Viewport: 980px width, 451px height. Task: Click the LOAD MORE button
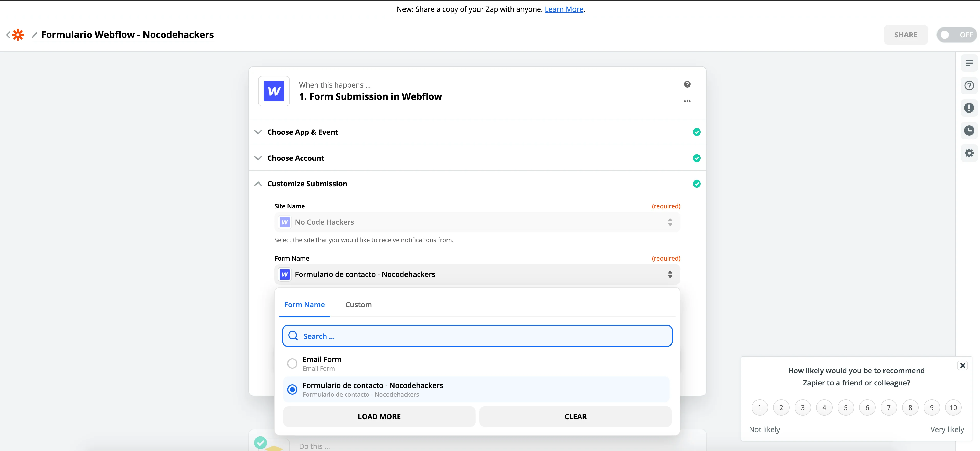[x=379, y=417]
